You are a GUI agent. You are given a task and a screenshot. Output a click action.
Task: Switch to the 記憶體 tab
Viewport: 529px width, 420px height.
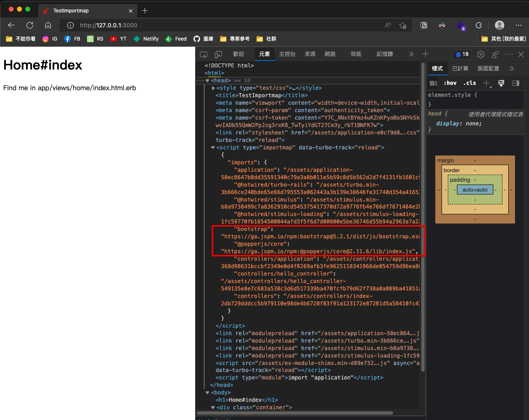pos(385,54)
